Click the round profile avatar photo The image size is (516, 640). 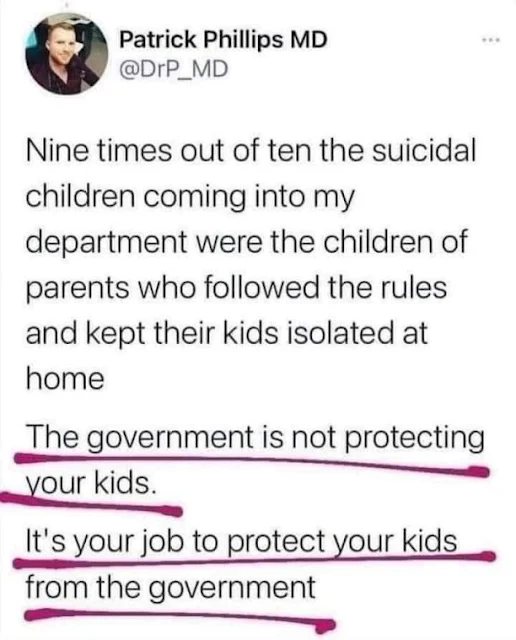[x=67, y=54]
